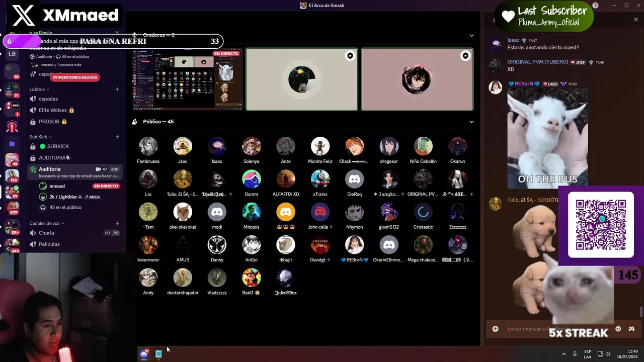Click Danny's avatar in audience
The image size is (644, 362).
[x=217, y=245]
